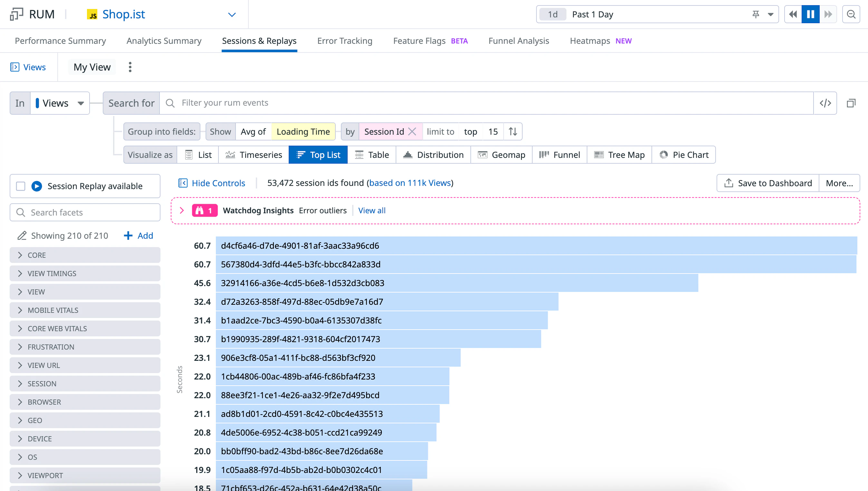Remove the Session Id grouping
Screen dimensions: 868x491
point(412,131)
